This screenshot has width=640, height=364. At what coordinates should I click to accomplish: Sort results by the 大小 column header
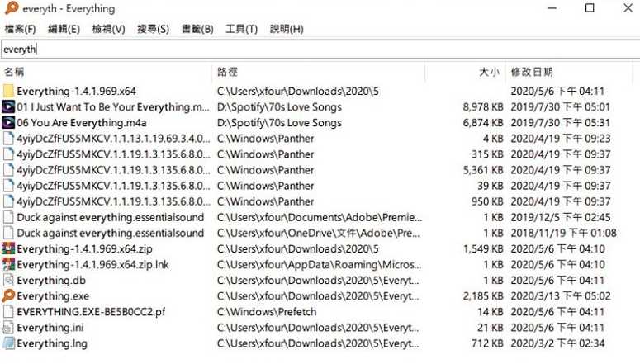coord(465,73)
